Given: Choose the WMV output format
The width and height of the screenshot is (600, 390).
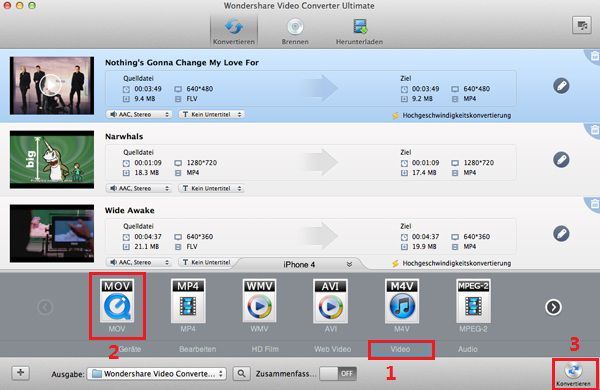Looking at the screenshot, I should (x=259, y=305).
